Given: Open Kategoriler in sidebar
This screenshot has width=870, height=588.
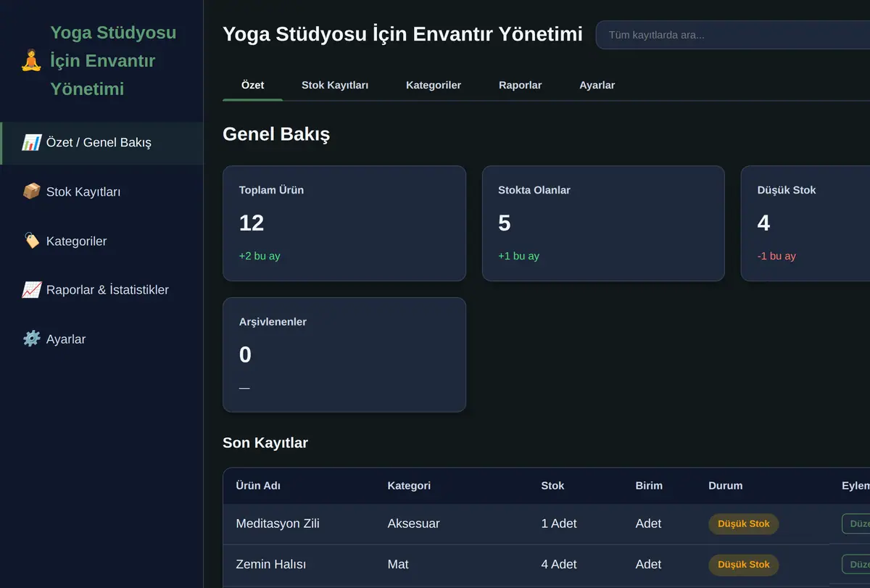Looking at the screenshot, I should pyautogui.click(x=101, y=241).
